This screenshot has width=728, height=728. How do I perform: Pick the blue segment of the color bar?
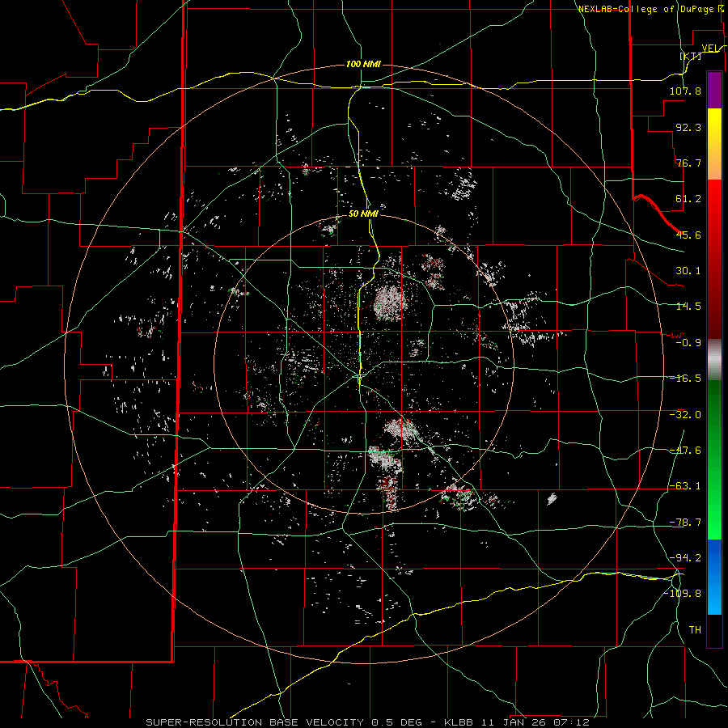(x=714, y=577)
